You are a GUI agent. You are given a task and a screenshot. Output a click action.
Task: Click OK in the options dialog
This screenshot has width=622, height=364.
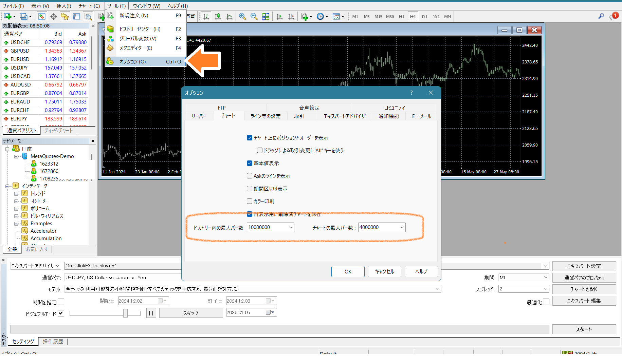pos(348,271)
